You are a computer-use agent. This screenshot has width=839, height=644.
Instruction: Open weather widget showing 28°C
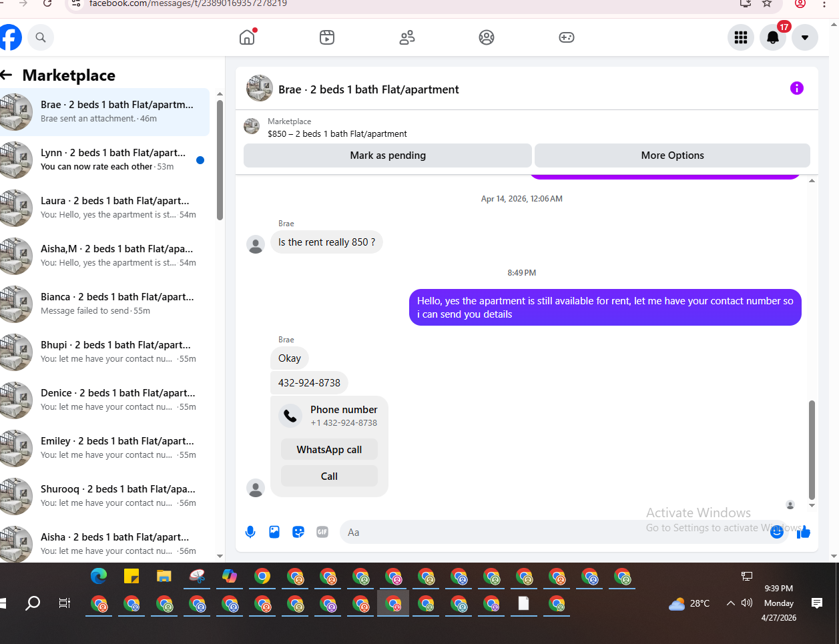coord(689,603)
